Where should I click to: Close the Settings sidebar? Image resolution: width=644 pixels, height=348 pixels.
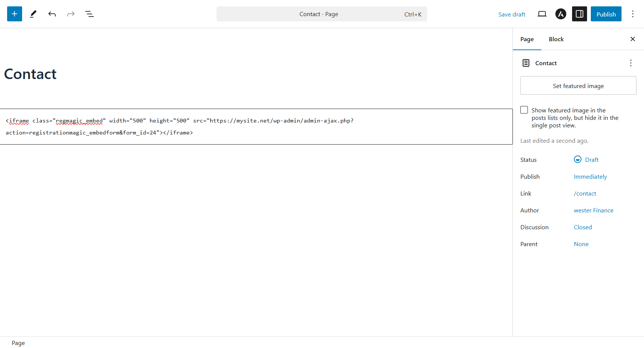click(632, 39)
